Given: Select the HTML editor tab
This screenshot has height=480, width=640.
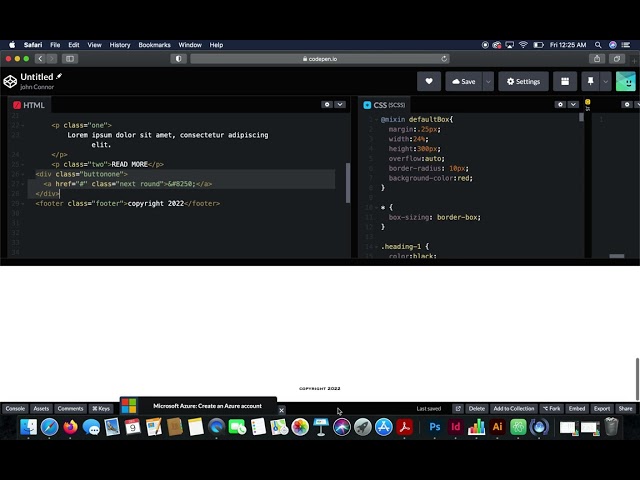Looking at the screenshot, I should coord(29,105).
